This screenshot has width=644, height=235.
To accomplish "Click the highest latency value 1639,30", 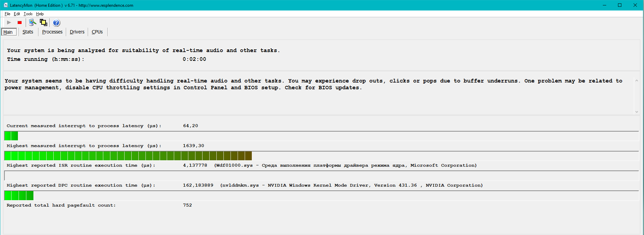I will (x=193, y=146).
